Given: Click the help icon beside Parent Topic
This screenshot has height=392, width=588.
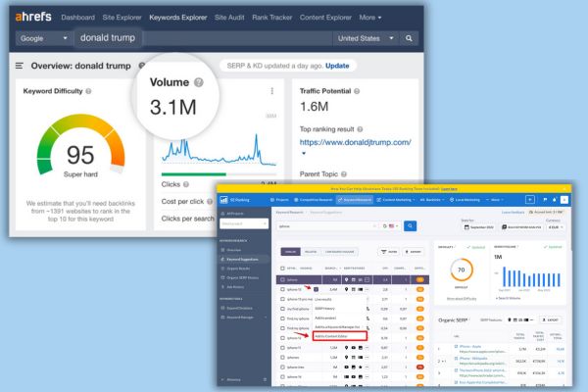Looking at the screenshot, I should tap(344, 174).
